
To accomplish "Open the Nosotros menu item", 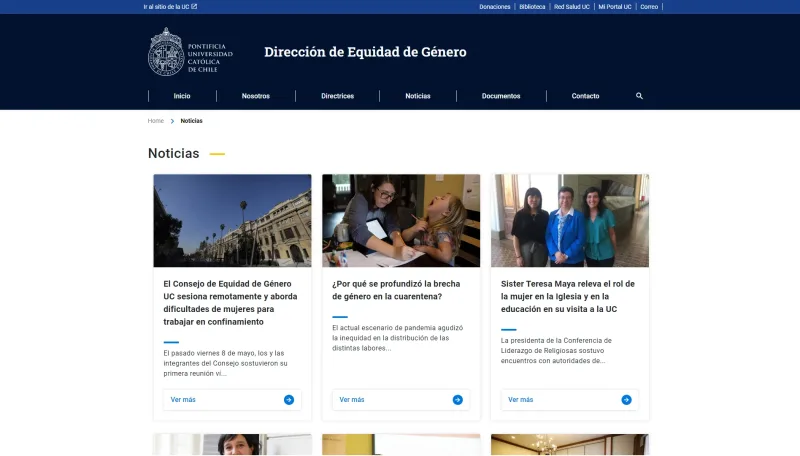I will pyautogui.click(x=256, y=96).
